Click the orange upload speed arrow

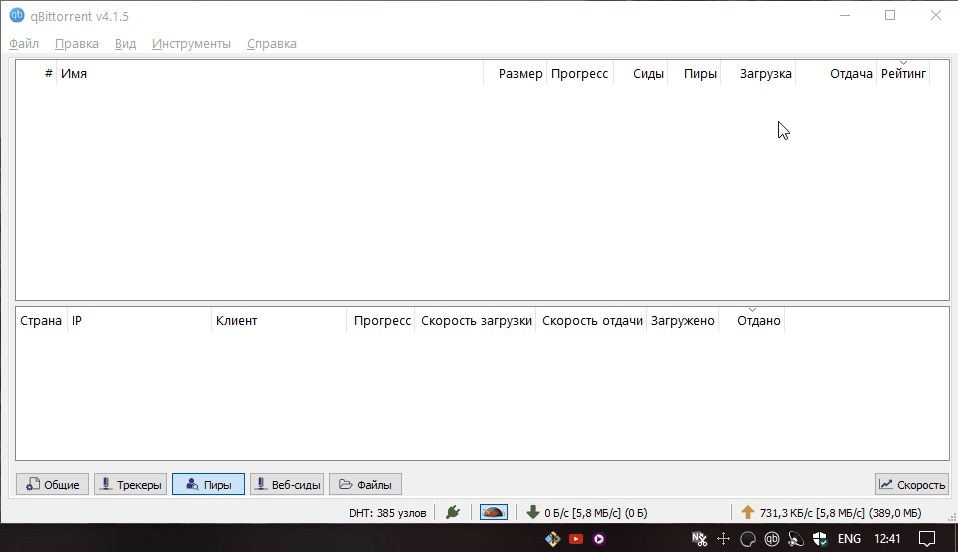(747, 513)
